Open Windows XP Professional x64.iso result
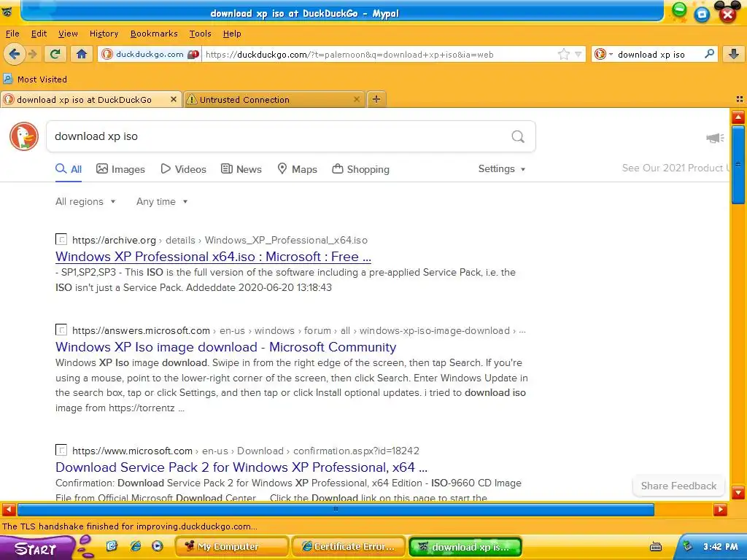The width and height of the screenshot is (747, 560). click(x=213, y=257)
